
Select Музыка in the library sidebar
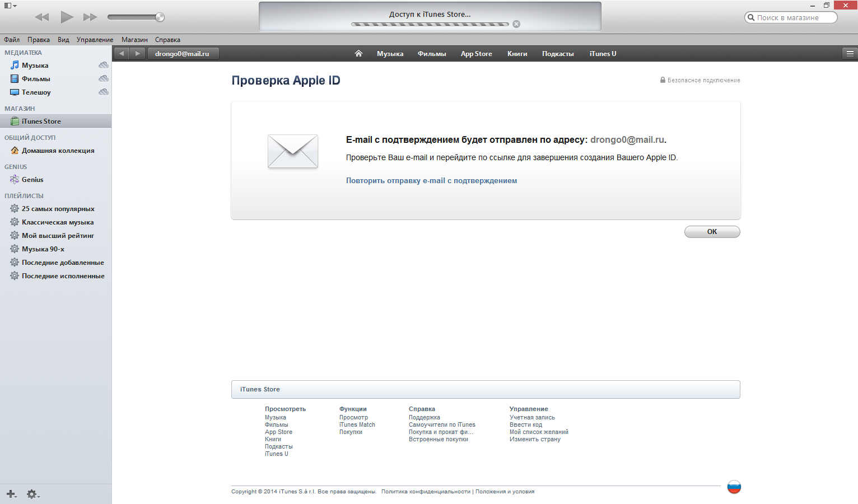35,66
